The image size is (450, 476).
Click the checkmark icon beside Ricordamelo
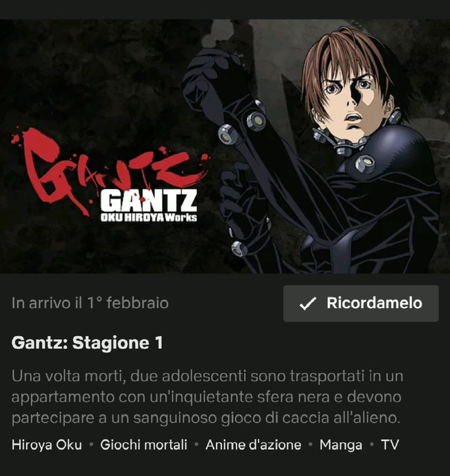pyautogui.click(x=308, y=303)
